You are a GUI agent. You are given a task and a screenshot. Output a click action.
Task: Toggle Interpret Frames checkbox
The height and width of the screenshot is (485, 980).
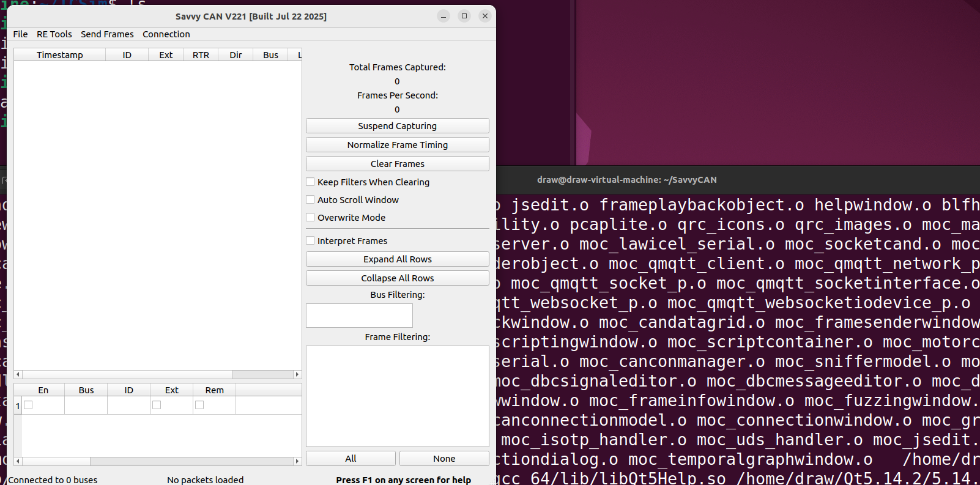coord(311,241)
